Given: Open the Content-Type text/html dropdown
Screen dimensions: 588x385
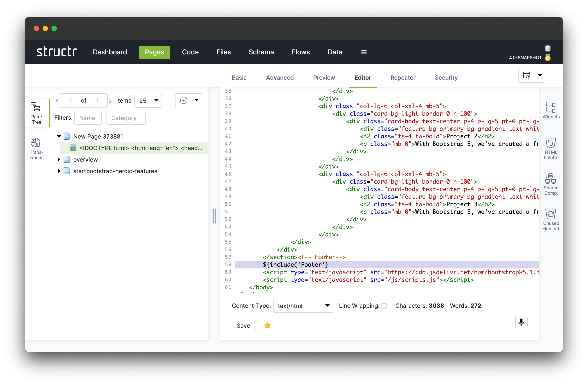Looking at the screenshot, I should point(303,306).
